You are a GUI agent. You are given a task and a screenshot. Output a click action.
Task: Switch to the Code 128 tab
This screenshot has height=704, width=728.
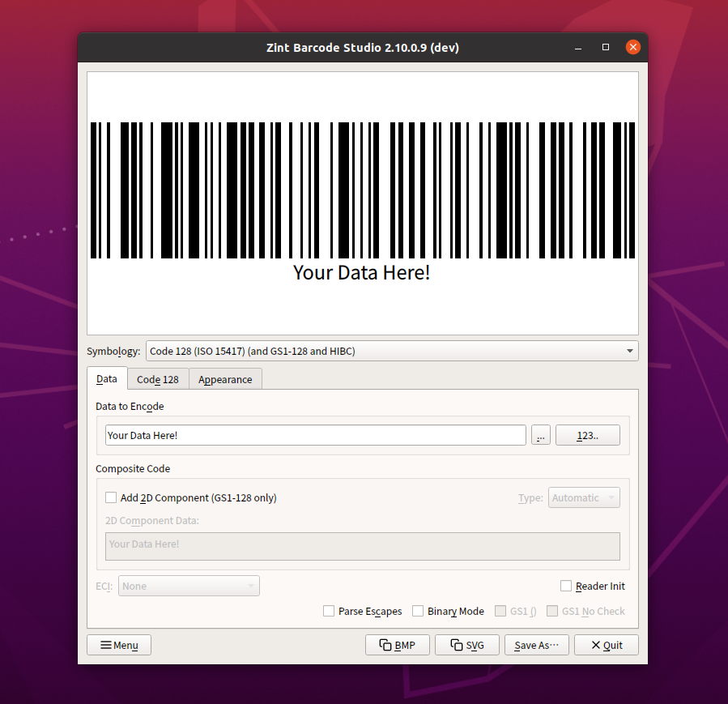pyautogui.click(x=157, y=378)
